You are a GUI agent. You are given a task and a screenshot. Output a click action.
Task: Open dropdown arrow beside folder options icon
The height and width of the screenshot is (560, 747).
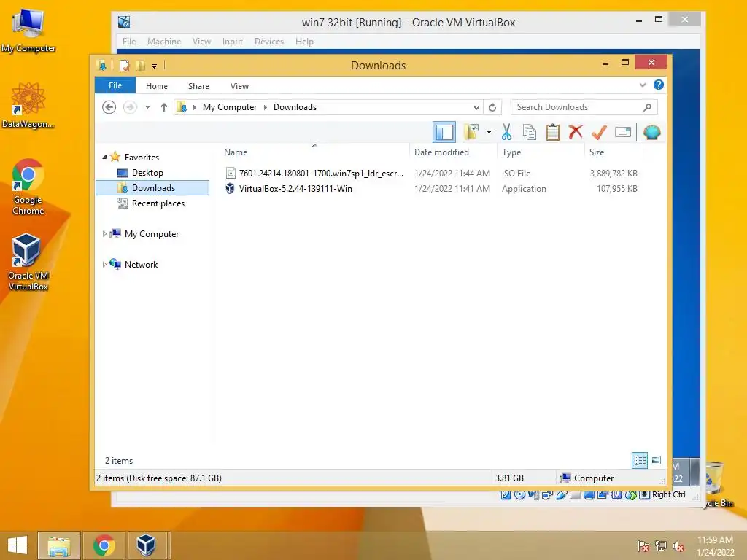pos(489,132)
